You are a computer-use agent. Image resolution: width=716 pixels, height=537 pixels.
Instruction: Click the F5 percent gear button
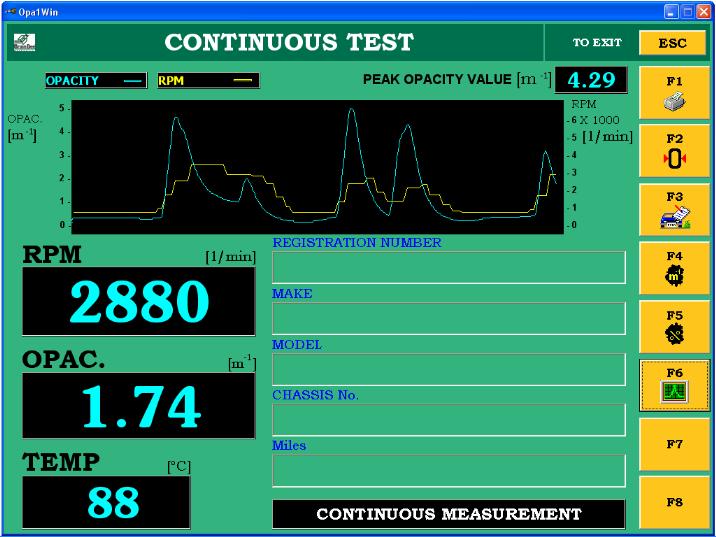[674, 327]
